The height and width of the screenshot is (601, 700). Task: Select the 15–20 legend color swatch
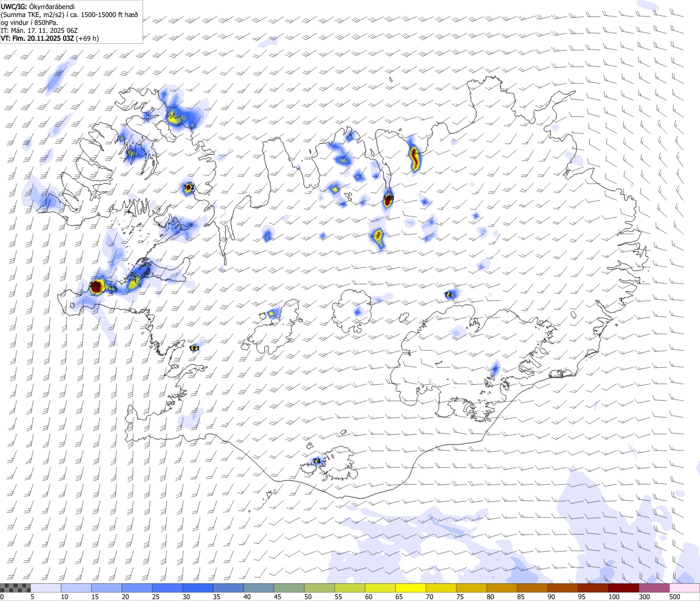tap(107, 588)
